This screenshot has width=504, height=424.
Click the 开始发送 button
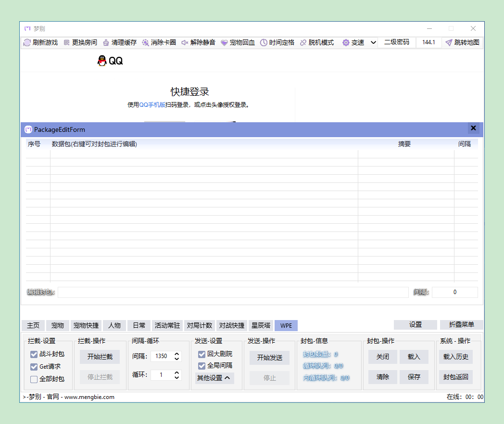[x=269, y=357]
